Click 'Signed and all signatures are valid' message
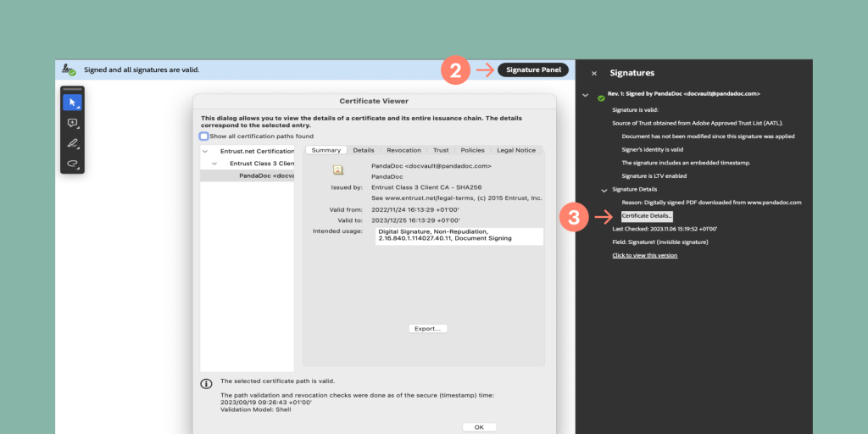 (x=142, y=70)
